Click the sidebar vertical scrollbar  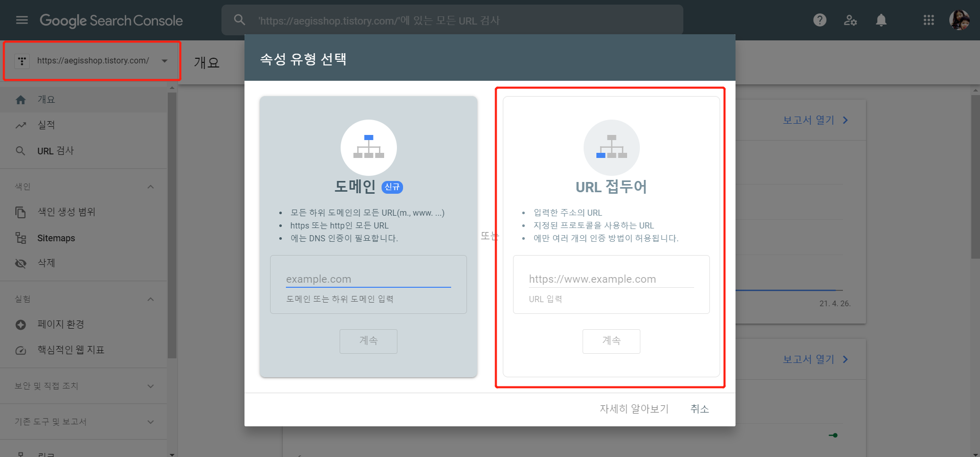click(172, 225)
